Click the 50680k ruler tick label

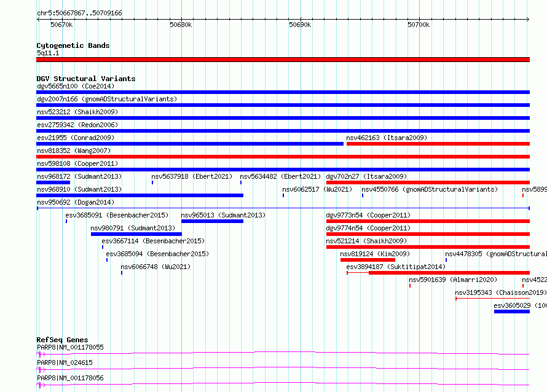pyautogui.click(x=181, y=25)
